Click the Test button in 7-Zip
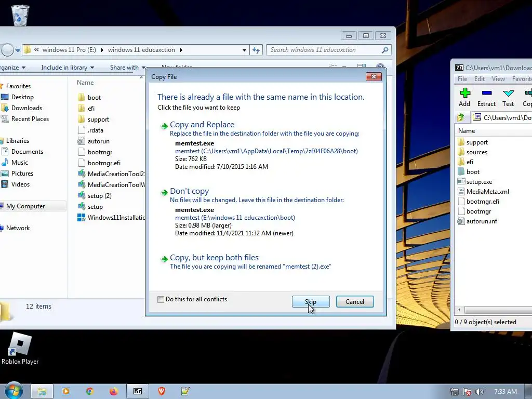The image size is (532, 399). [x=508, y=98]
